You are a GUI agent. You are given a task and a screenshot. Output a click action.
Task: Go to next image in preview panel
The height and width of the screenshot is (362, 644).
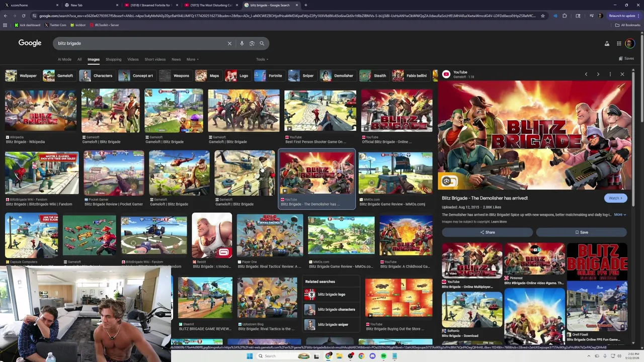tap(598, 74)
